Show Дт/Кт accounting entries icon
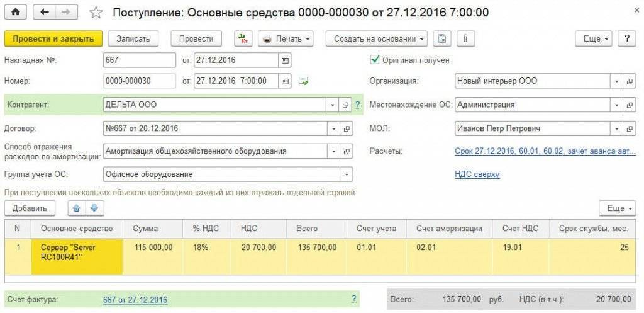Image resolution: width=644 pixels, height=313 pixels. [x=243, y=38]
